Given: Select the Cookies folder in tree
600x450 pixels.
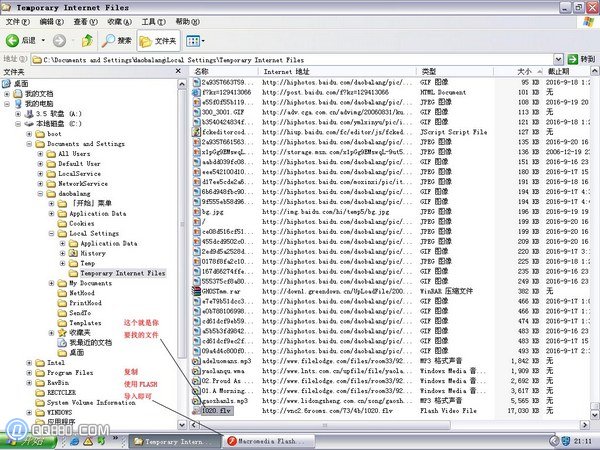Looking at the screenshot, I should click(x=82, y=223).
